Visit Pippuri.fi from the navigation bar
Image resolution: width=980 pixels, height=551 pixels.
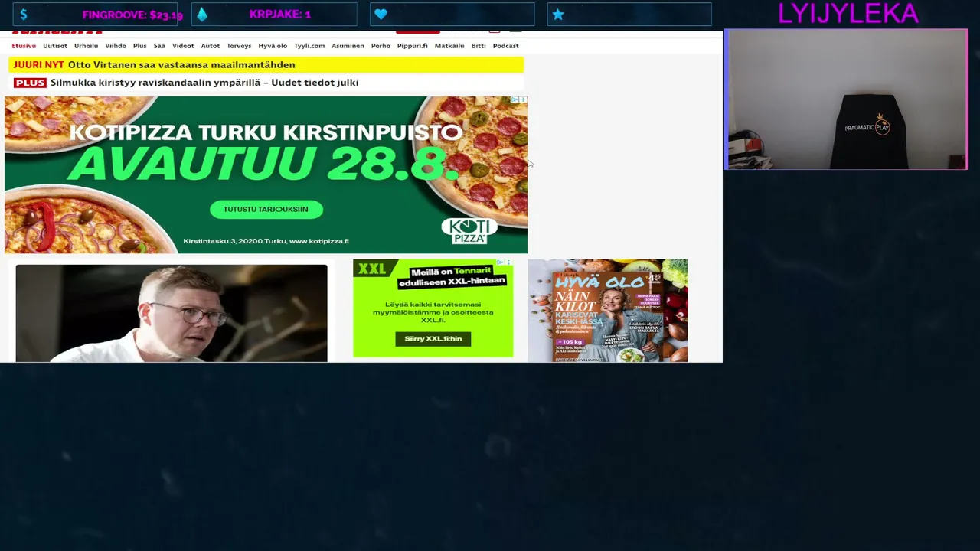(x=413, y=46)
